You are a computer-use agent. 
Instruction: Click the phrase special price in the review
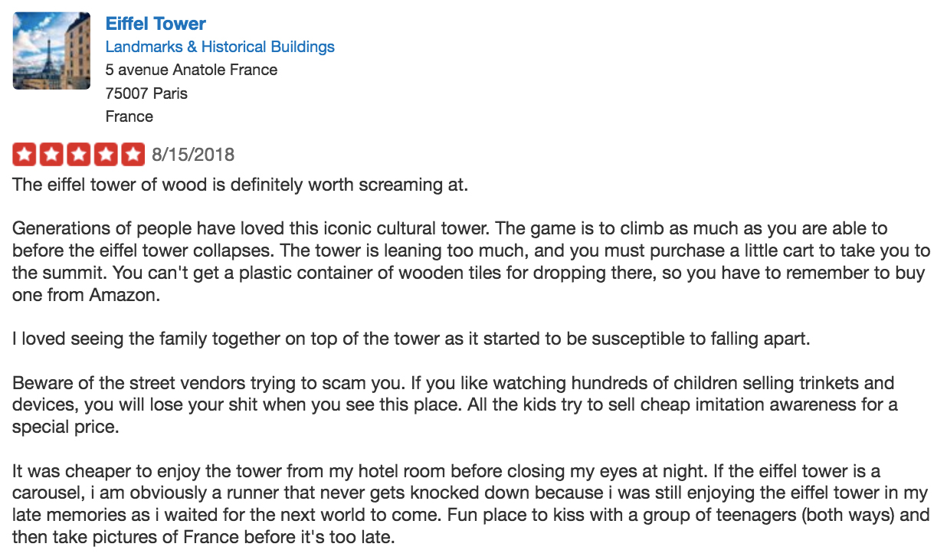click(65, 427)
